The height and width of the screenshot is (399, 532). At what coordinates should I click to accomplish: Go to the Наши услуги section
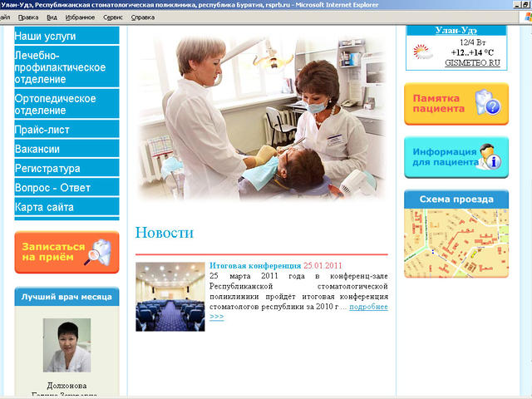(x=46, y=37)
